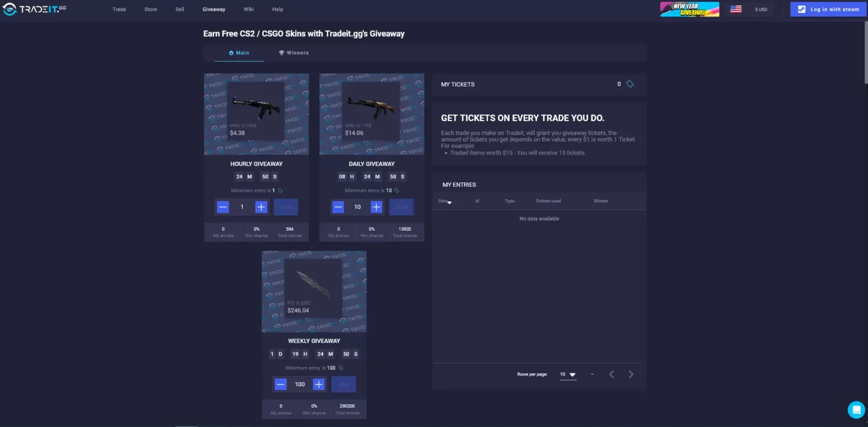Click the daily giveaway entry amount field
This screenshot has height=427, width=868.
point(357,207)
